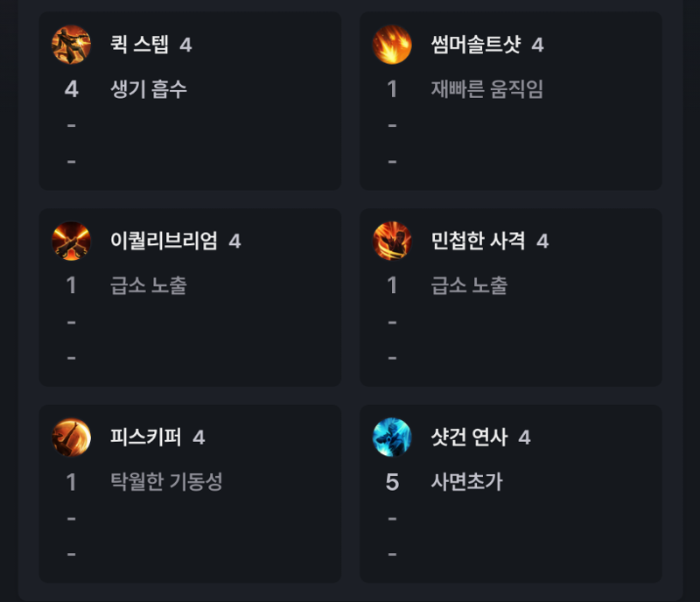Image resolution: width=700 pixels, height=602 pixels.
Task: Select the 이퀼리브리엄 skill icon
Action: coord(72,241)
